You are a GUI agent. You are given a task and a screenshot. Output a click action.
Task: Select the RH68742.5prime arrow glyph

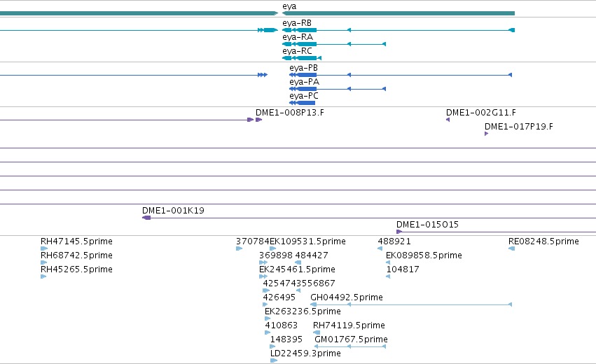click(43, 262)
